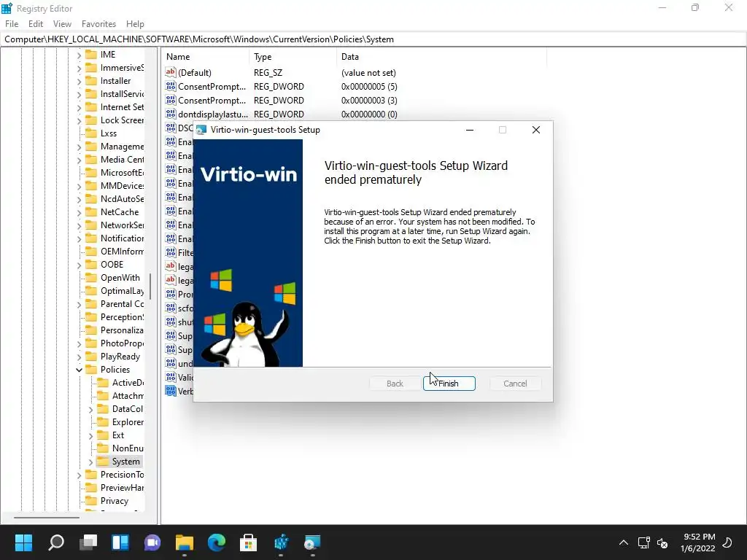747x560 pixels.
Task: Expand the OOBE key chevron
Action: [79, 265]
